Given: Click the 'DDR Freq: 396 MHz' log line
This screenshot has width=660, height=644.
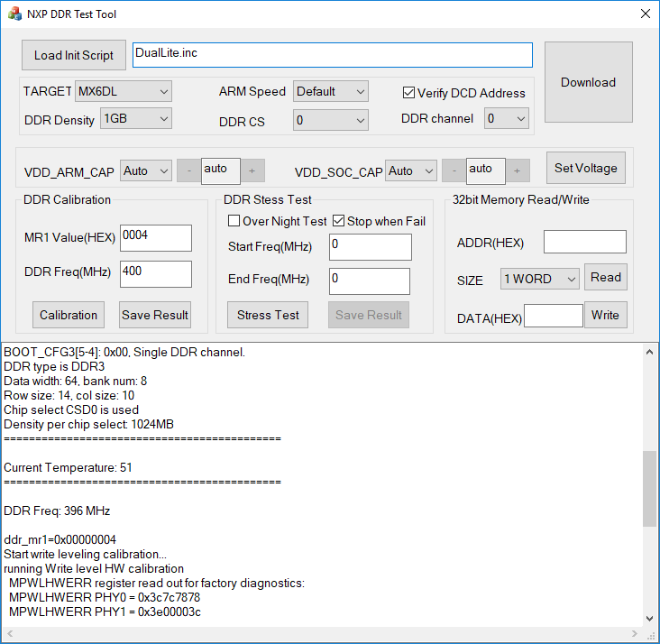Looking at the screenshot, I should click(57, 511).
